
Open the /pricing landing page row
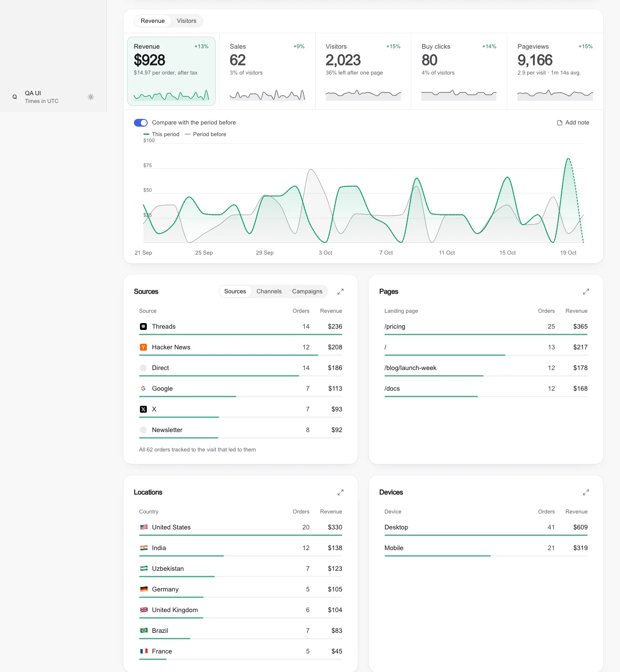click(486, 327)
